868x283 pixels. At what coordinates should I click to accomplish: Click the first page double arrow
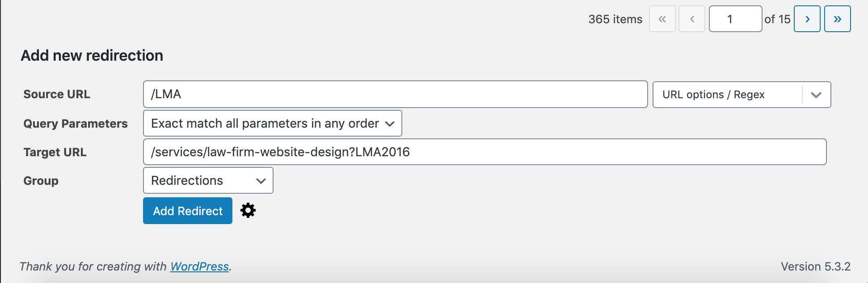[662, 19]
